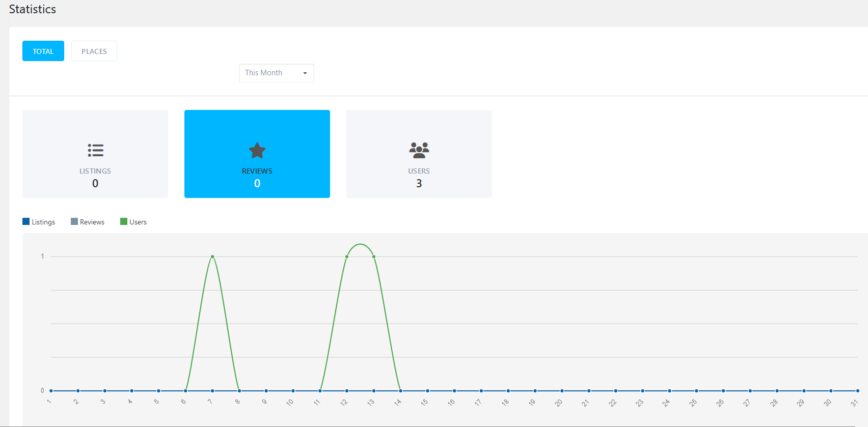Toggle the Listings series in chart legend
The height and width of the screenshot is (427, 868).
(x=43, y=222)
